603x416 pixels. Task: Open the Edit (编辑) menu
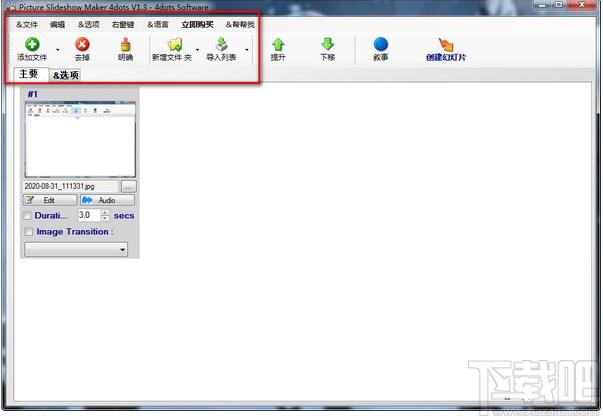click(57, 25)
